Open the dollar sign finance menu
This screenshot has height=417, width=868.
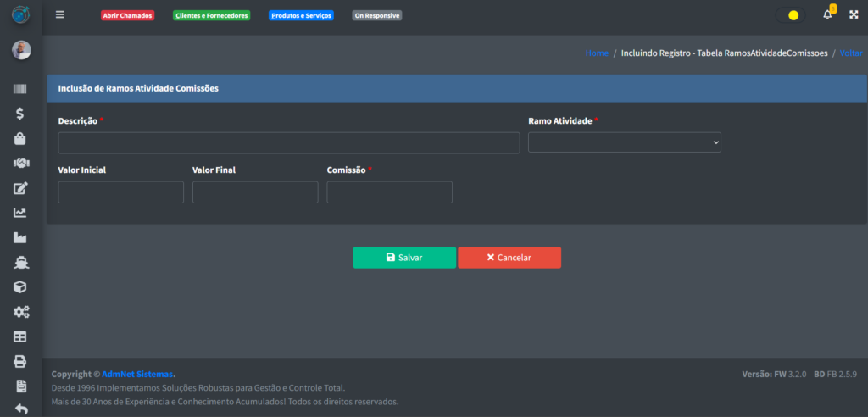tap(20, 114)
